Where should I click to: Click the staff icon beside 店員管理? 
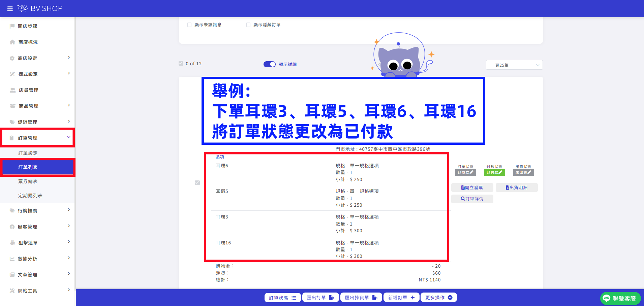coord(13,90)
